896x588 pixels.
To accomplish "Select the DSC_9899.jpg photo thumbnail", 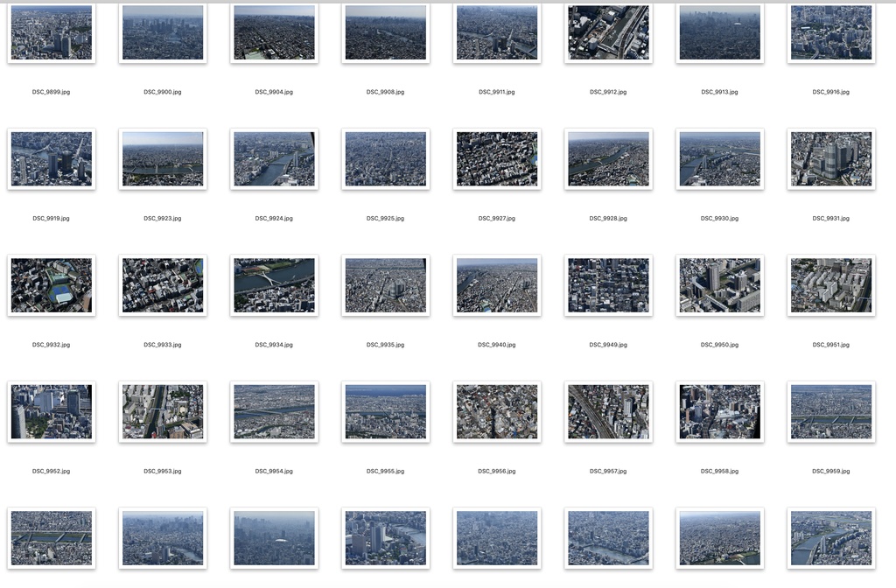I will coord(52,32).
